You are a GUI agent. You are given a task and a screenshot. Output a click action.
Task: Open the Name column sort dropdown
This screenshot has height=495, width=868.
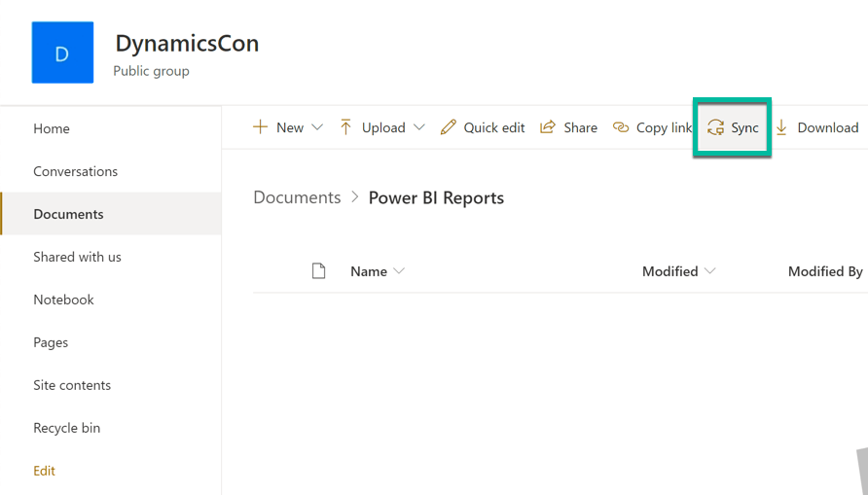coord(399,271)
